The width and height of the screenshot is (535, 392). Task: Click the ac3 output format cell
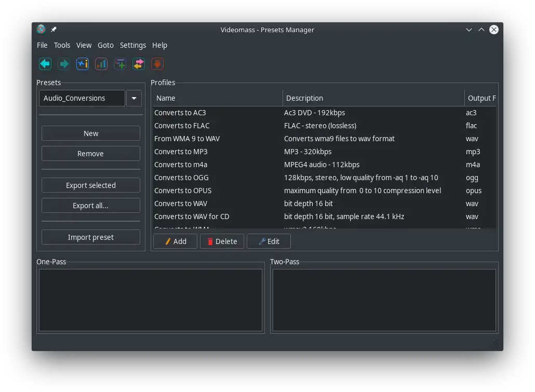coord(471,113)
